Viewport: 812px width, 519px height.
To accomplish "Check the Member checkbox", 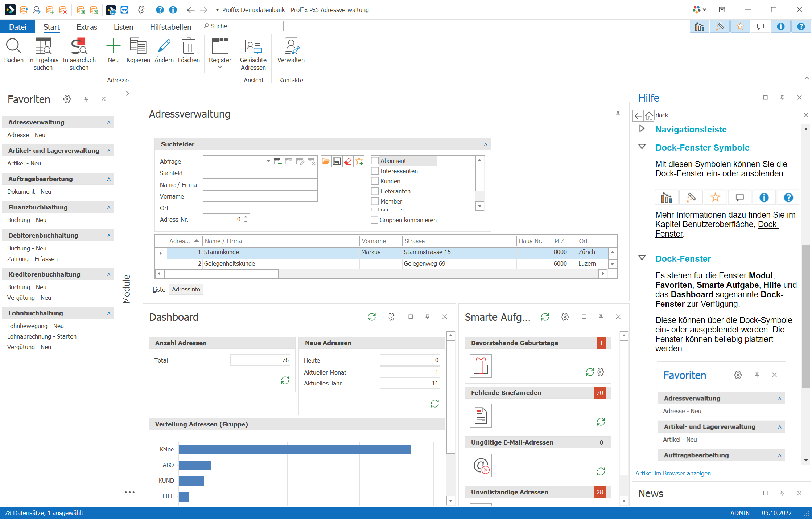I will point(375,201).
